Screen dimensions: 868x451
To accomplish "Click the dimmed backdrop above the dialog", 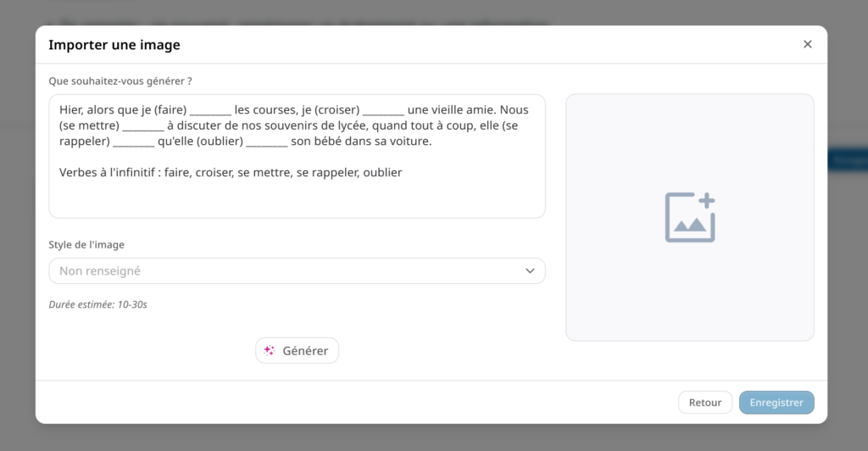I will pos(424,12).
